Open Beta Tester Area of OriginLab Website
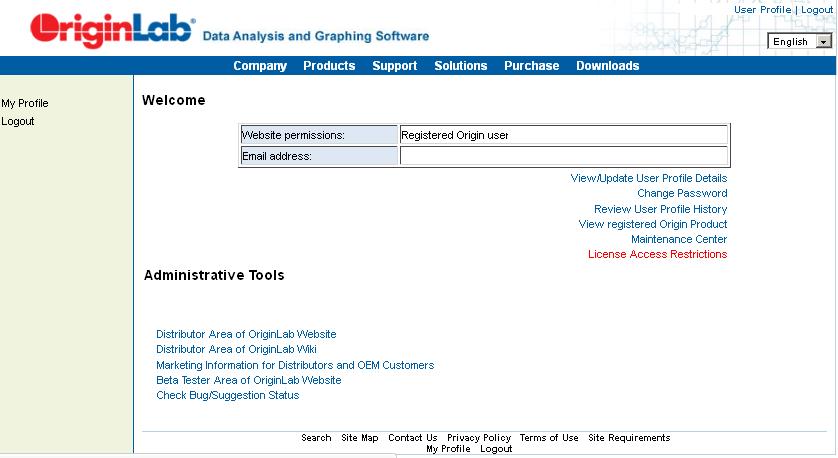 pyautogui.click(x=249, y=380)
